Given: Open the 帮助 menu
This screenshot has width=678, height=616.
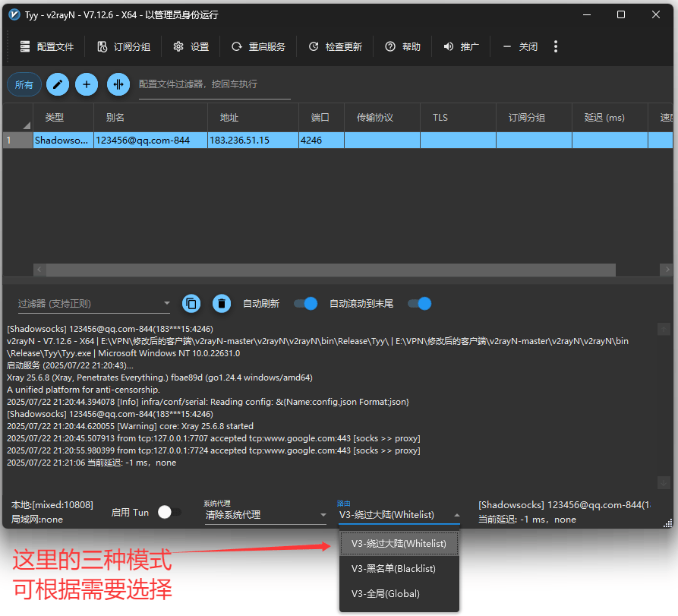Looking at the screenshot, I should click(402, 47).
